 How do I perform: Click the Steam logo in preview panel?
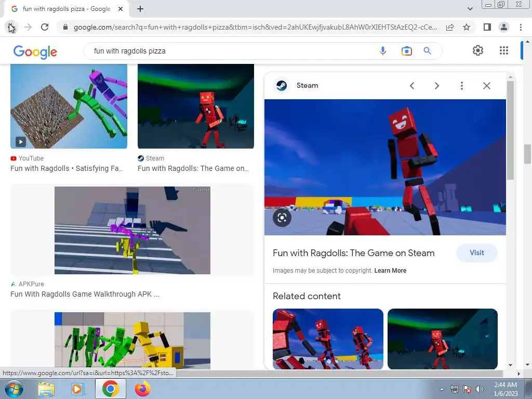[281, 86]
